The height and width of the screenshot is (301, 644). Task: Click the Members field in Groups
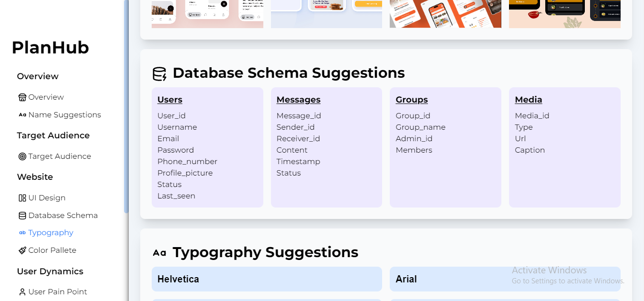click(414, 150)
